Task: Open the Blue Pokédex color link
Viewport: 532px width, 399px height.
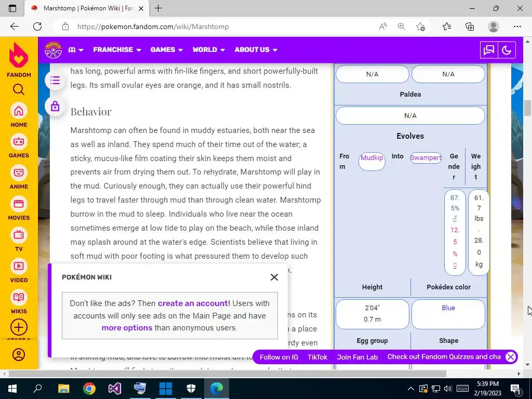Action: pyautogui.click(x=448, y=308)
